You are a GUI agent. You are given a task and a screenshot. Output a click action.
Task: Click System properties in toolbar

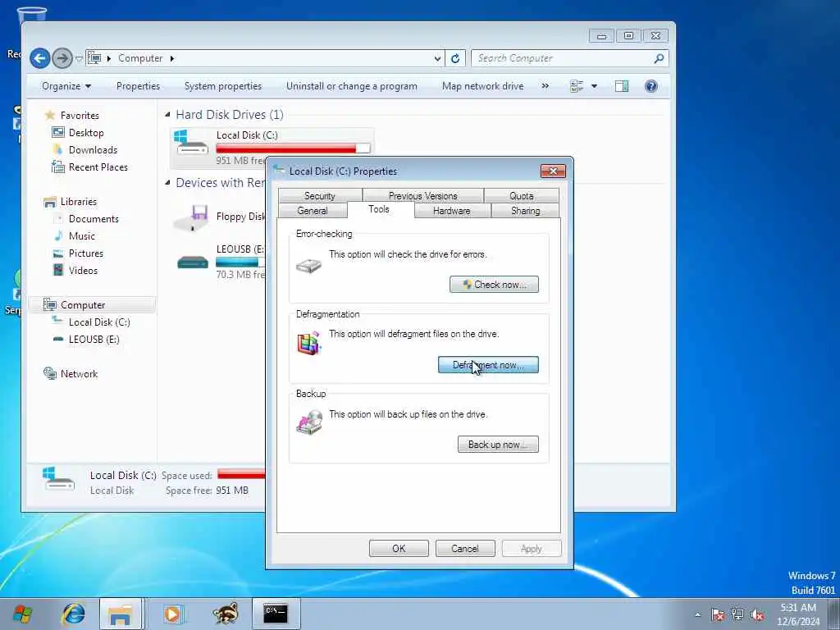point(223,86)
